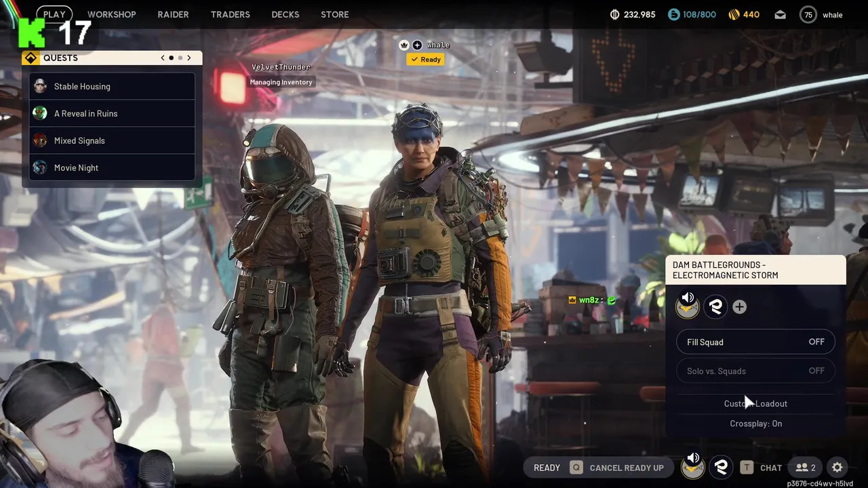The height and width of the screenshot is (488, 868).
Task: Open the Mixed Signals quest
Action: (x=112, y=140)
